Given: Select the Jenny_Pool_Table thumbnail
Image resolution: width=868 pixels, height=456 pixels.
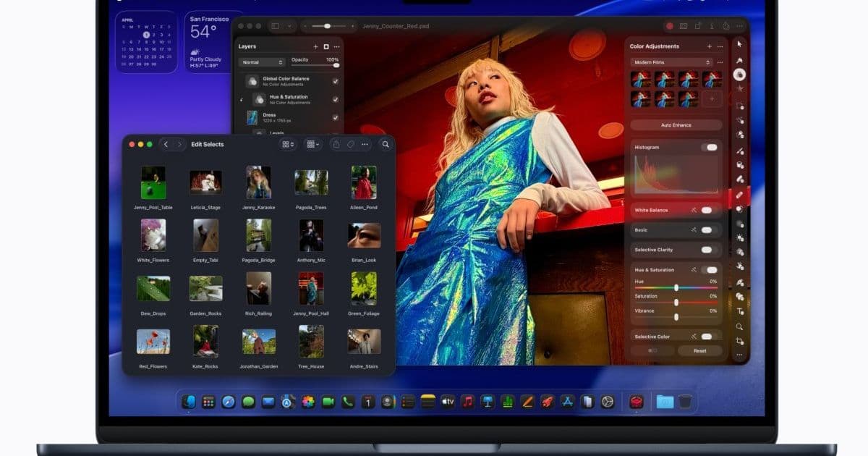Looking at the screenshot, I should point(153,183).
